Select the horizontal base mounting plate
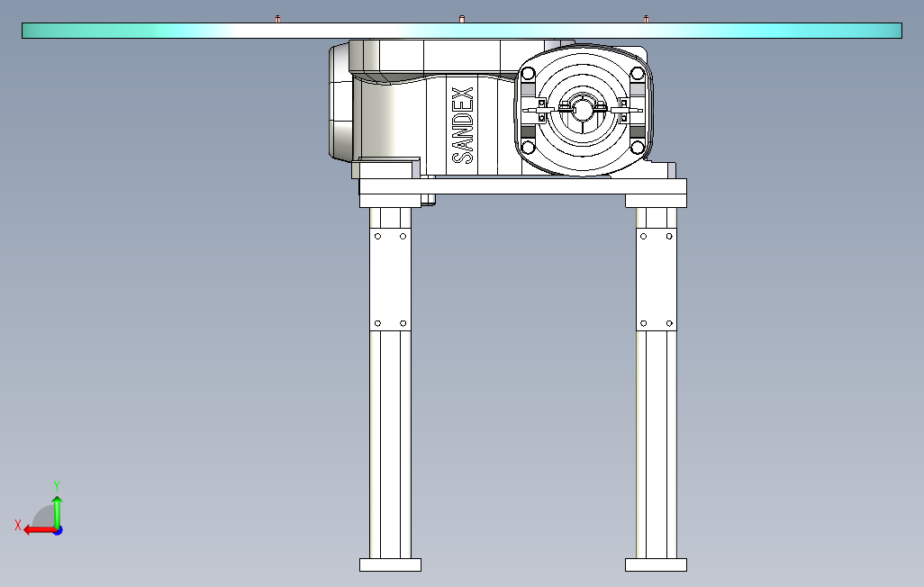 click(522, 187)
